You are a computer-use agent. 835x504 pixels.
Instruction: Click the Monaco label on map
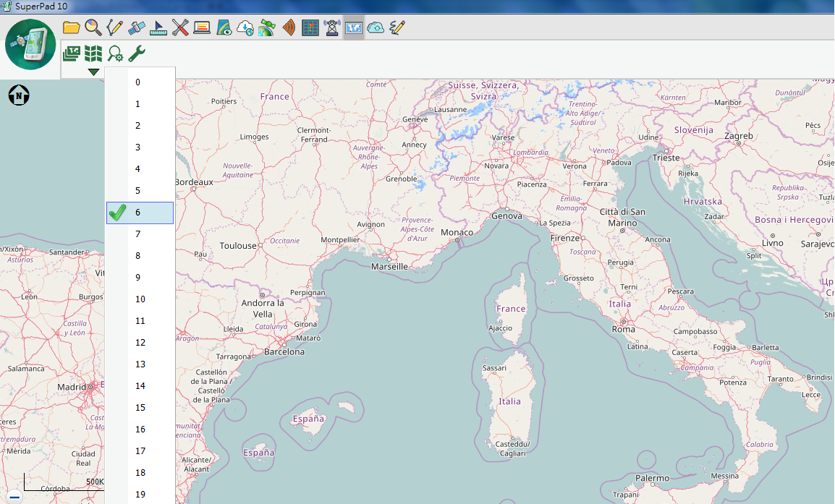click(x=457, y=233)
